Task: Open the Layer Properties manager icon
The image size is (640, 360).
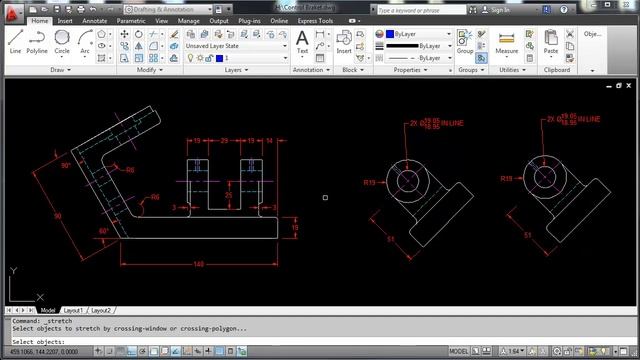Action: (x=191, y=34)
